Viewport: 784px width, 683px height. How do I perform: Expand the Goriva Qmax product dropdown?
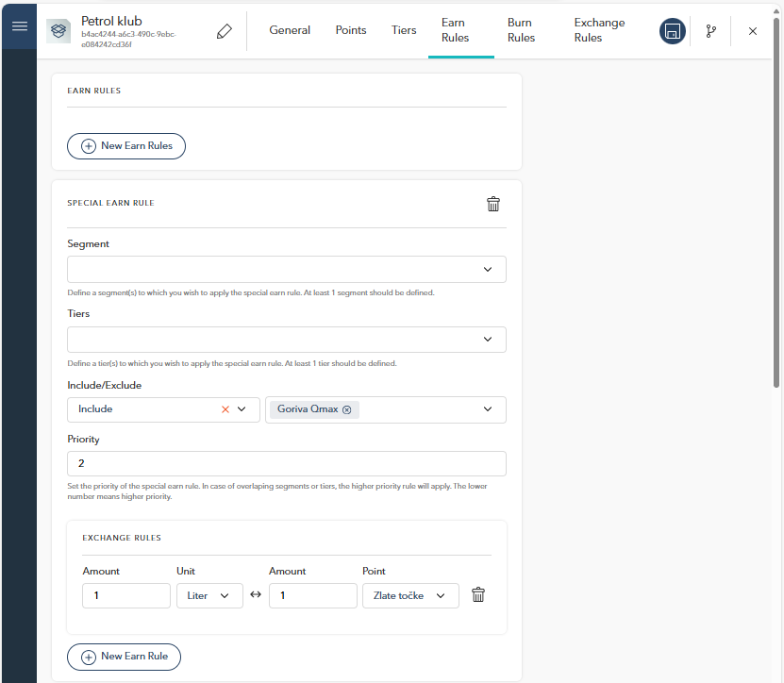386,409
